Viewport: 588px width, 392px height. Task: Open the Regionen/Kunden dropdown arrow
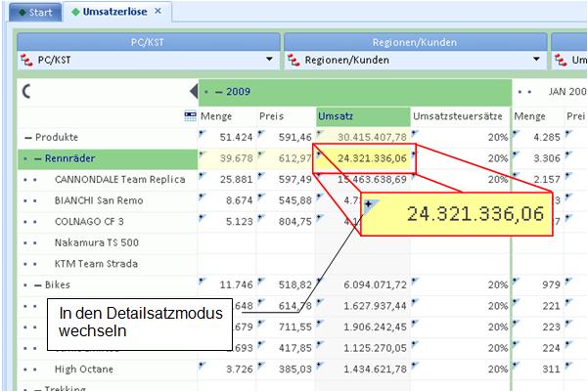pyautogui.click(x=536, y=60)
